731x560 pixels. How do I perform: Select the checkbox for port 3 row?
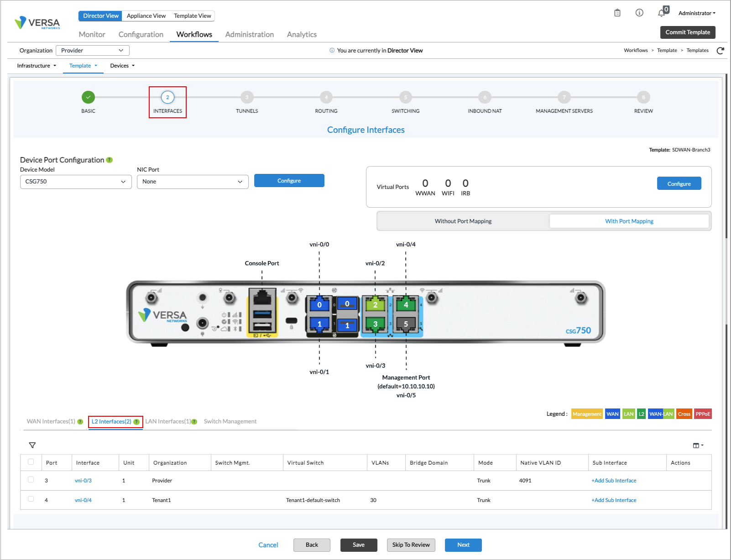click(x=31, y=480)
